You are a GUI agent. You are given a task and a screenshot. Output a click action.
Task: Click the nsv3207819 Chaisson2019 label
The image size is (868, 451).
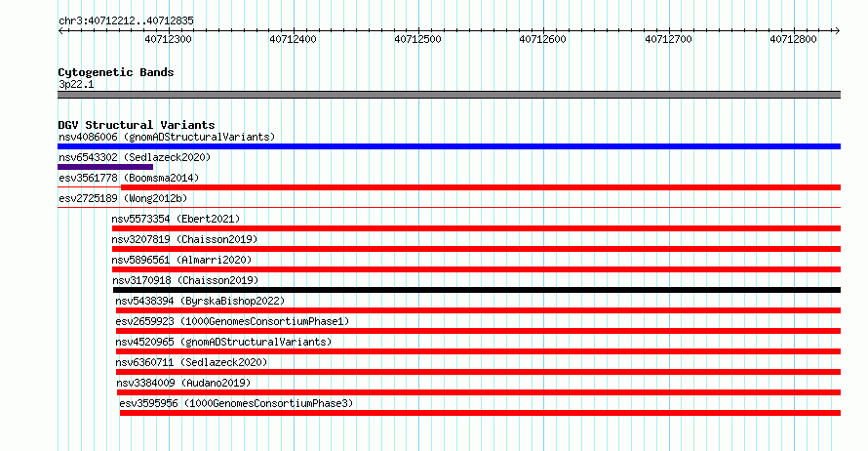pos(184,239)
